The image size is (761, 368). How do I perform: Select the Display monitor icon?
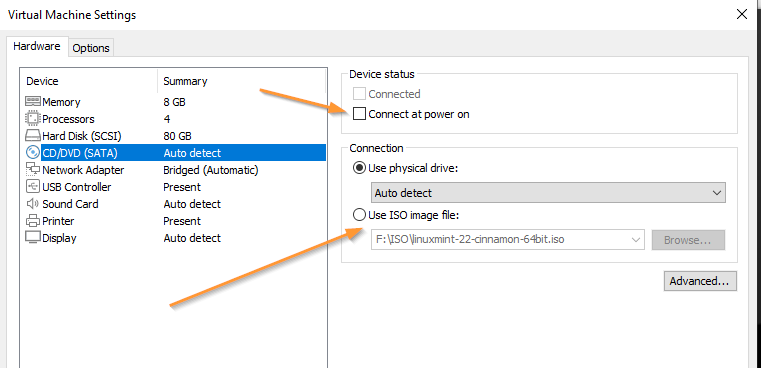[x=33, y=238]
